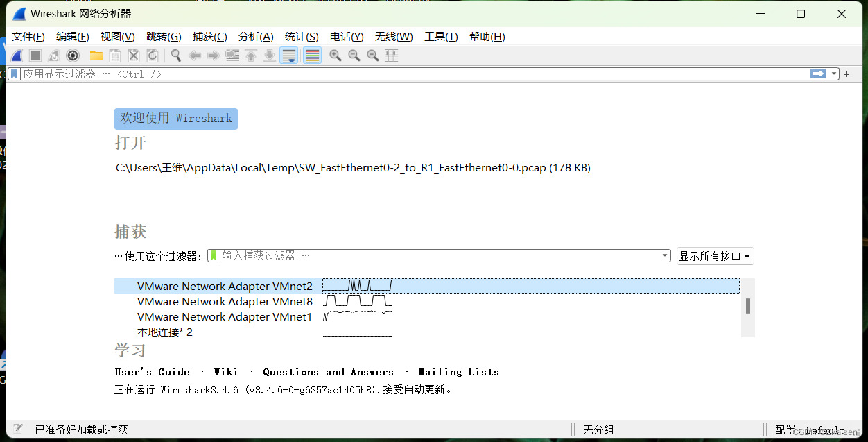This screenshot has height=442, width=868.
Task: Click the Wireshark version text line
Action: coord(284,390)
